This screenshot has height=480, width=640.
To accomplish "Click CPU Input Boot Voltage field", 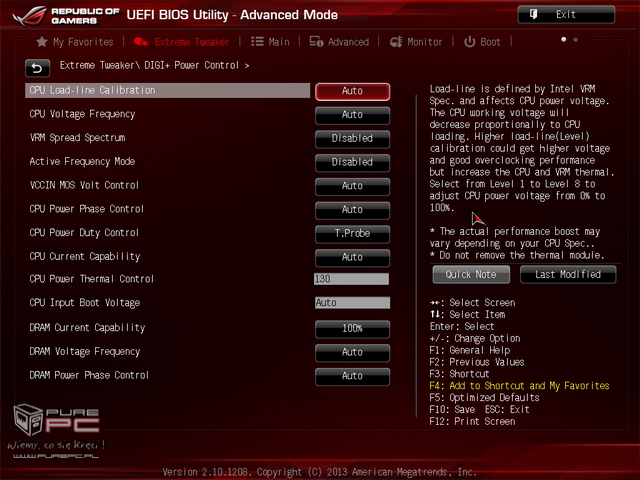I will pos(352,302).
